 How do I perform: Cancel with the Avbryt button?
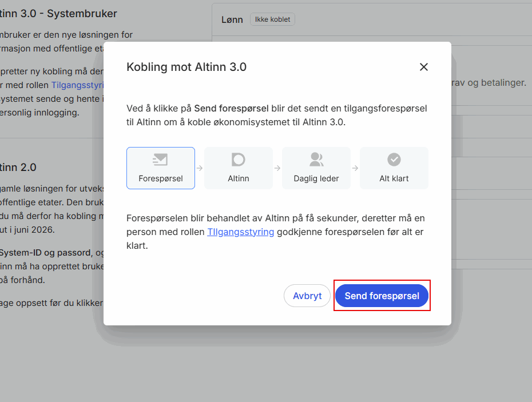(307, 296)
